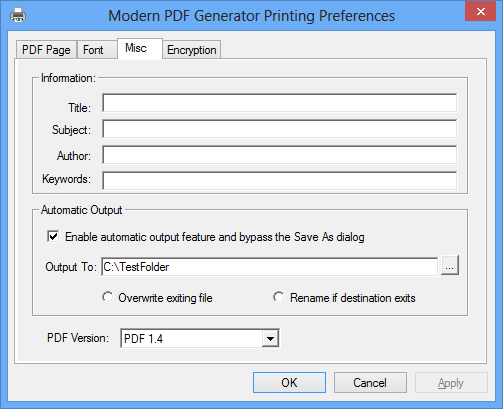The image size is (503, 409).
Task: Uncheck Enable automatic output feature checkbox
Action: (53, 237)
